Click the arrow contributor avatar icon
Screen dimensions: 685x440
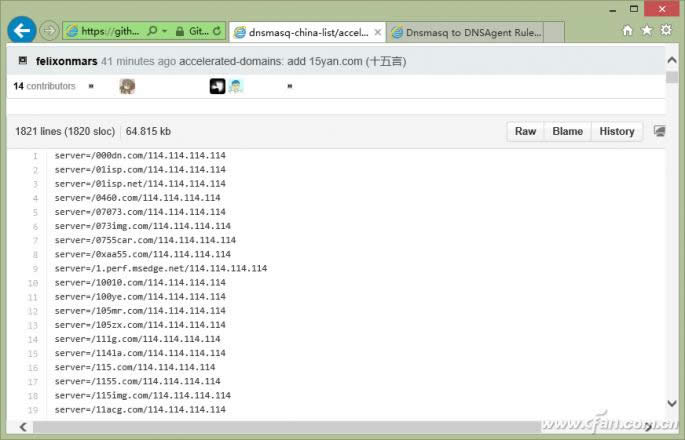[x=217, y=87]
